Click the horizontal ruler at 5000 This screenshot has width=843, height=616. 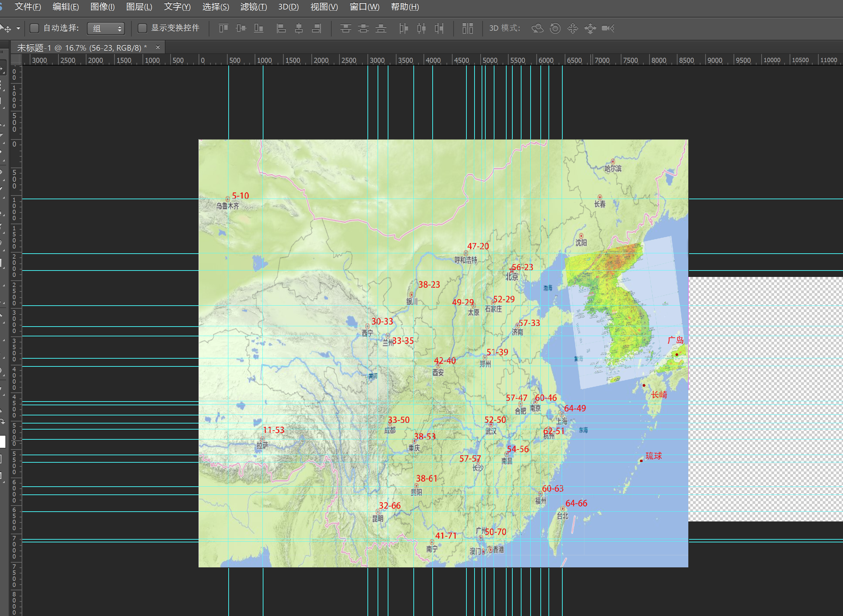(489, 60)
